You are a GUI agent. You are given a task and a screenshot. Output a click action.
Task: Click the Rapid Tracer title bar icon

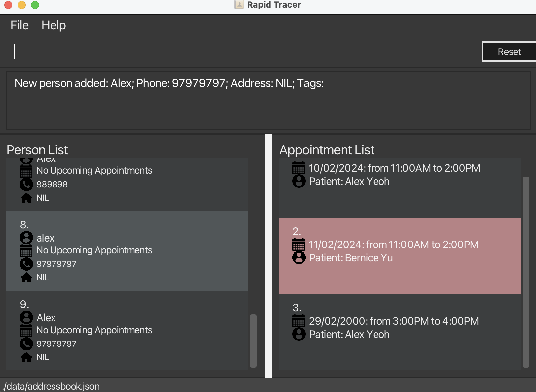239,4
